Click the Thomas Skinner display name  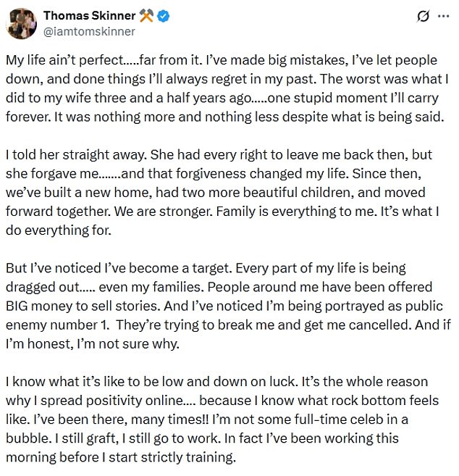(90, 15)
